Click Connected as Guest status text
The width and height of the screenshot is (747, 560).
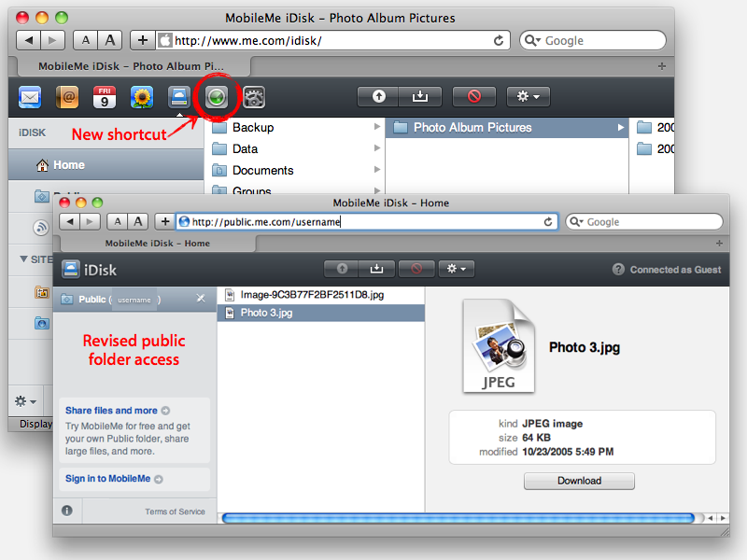pyautogui.click(x=675, y=270)
